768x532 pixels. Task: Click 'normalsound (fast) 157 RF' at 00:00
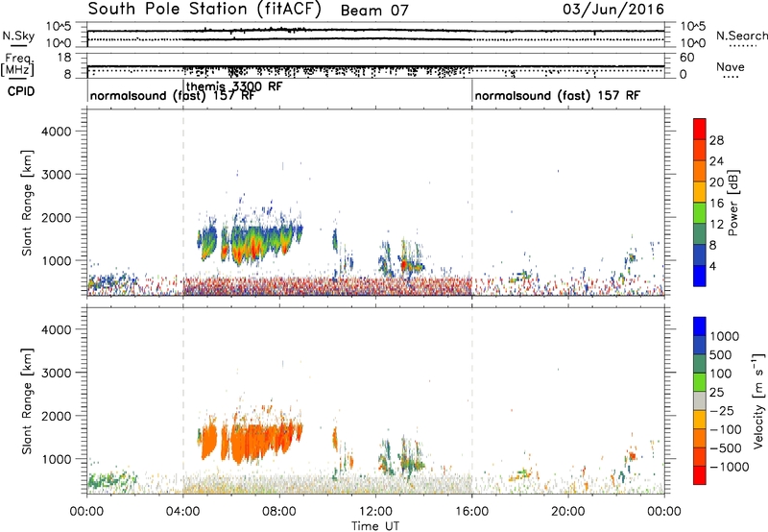tap(173, 95)
